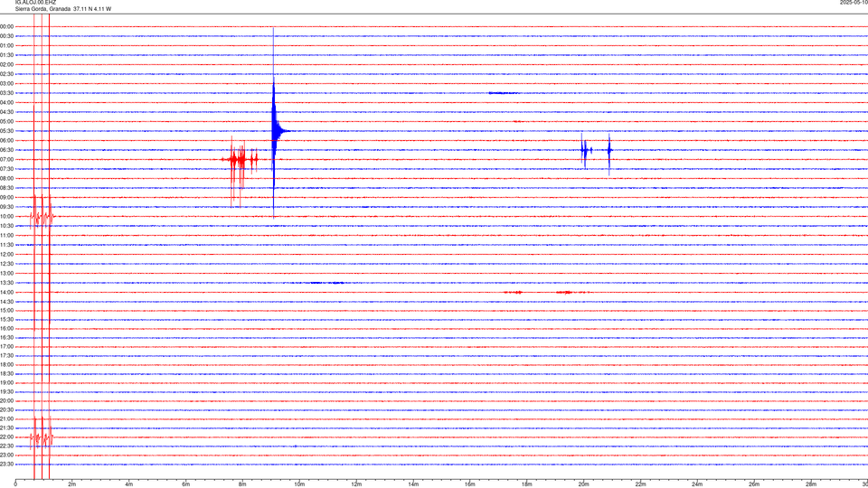Pick the 12m x-axis tick label
Viewport: 868px width, 488px height.
(356, 484)
